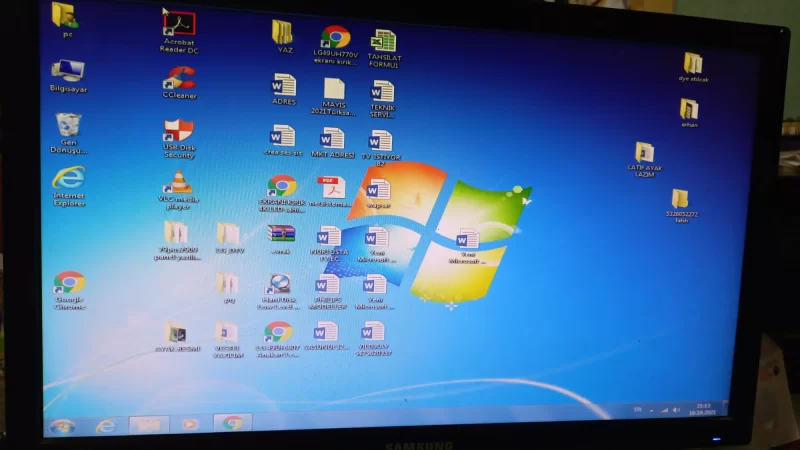Open the Geri Dönüşüm recycle bin
Screen dimensions: 800x450
68,133
